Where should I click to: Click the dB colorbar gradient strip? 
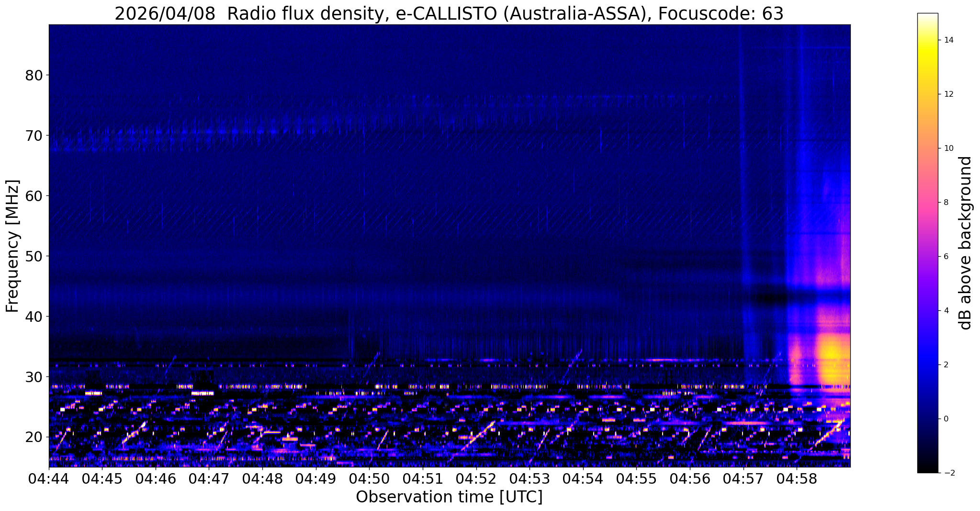tap(928, 243)
